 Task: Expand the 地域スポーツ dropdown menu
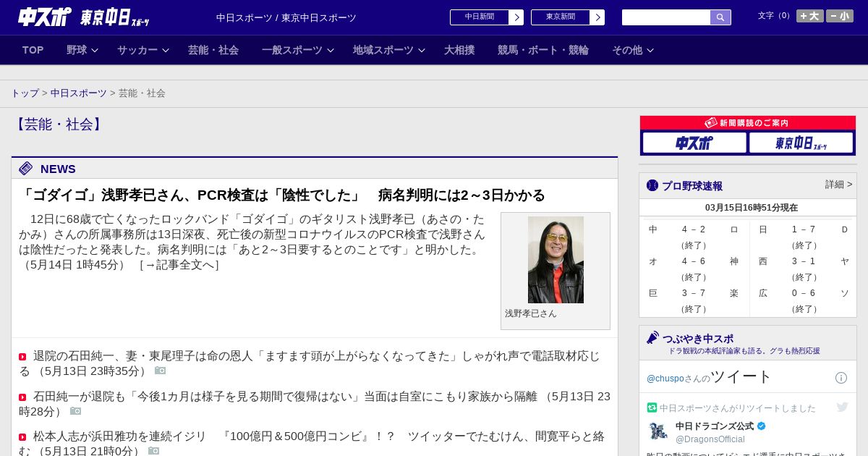(389, 50)
